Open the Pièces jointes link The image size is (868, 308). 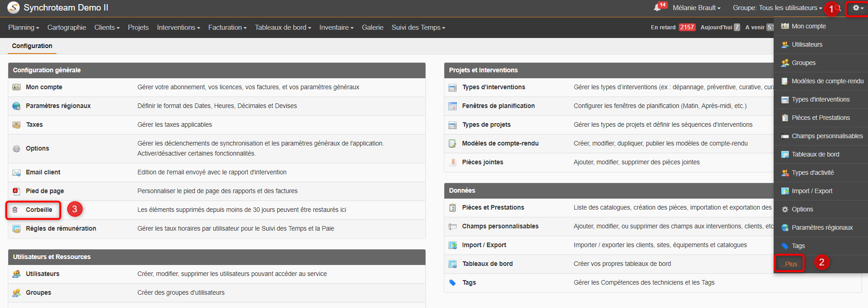[482, 162]
